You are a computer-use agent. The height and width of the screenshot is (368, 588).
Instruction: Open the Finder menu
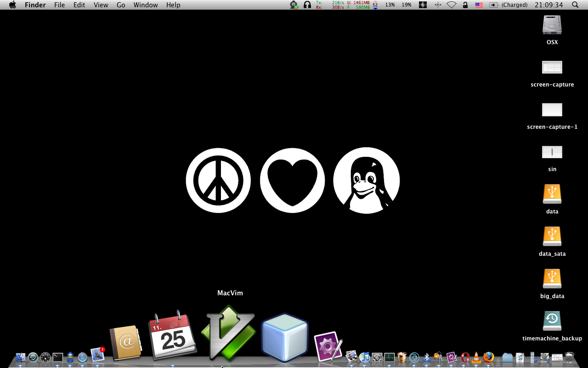pos(35,5)
